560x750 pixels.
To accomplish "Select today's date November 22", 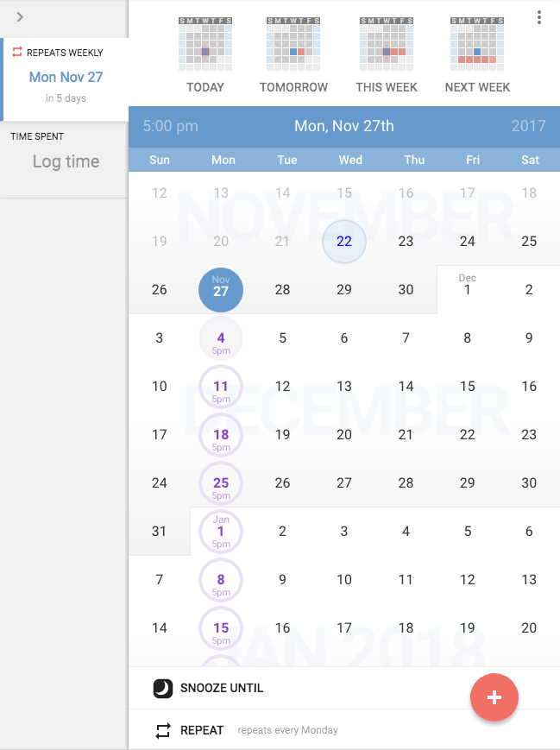I will [x=344, y=242].
